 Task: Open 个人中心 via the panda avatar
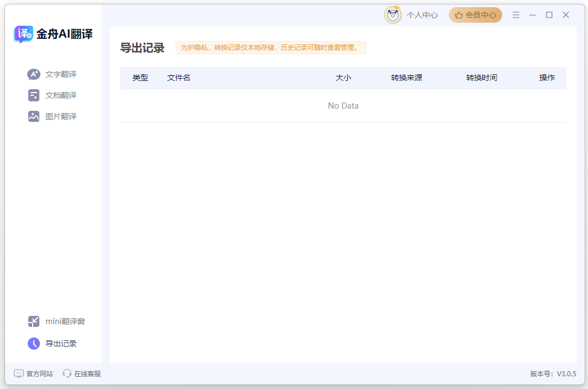392,15
